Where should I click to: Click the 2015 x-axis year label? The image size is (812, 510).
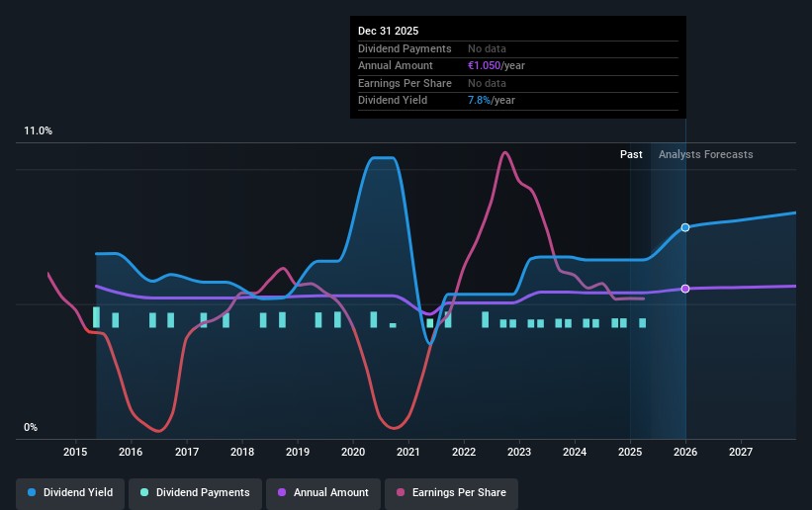pos(76,453)
